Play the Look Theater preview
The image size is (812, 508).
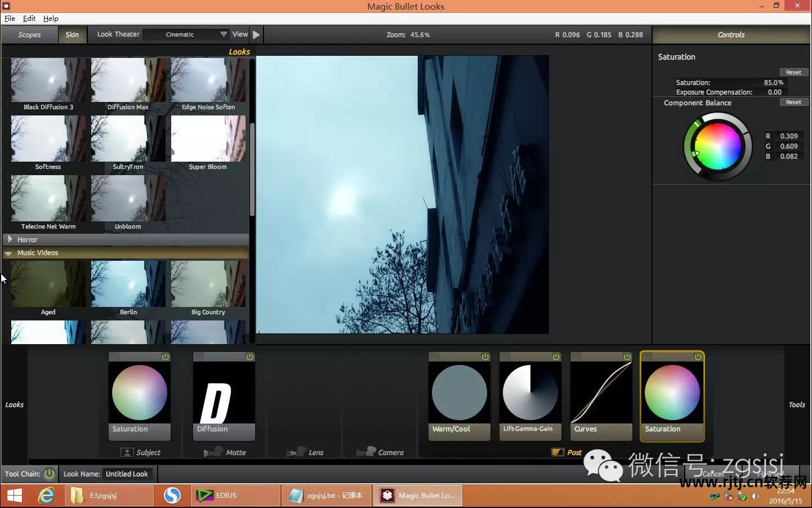pyautogui.click(x=256, y=34)
